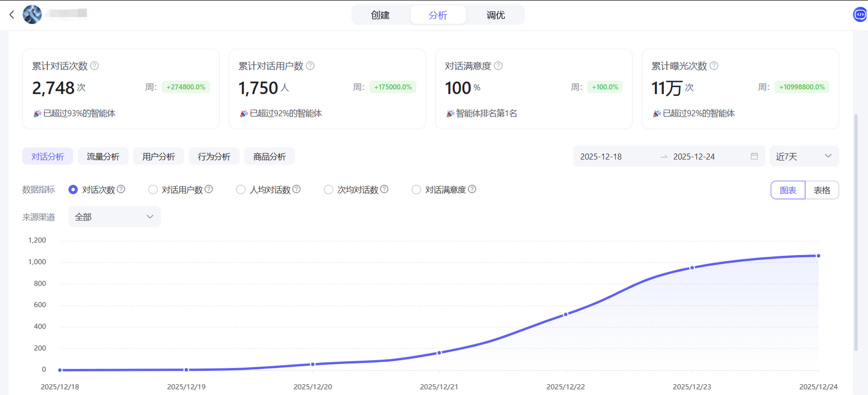Switch to the 调优 tab
Screen dimensions: 868x395
(496, 15)
